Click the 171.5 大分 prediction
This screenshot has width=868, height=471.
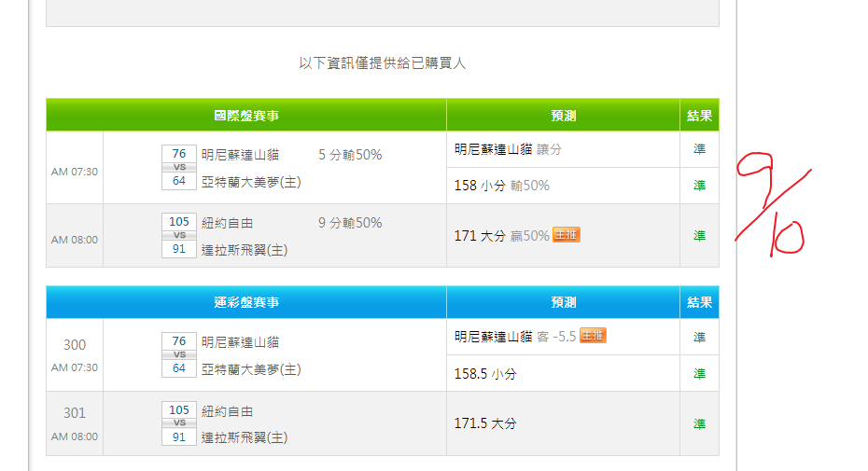[x=485, y=423]
